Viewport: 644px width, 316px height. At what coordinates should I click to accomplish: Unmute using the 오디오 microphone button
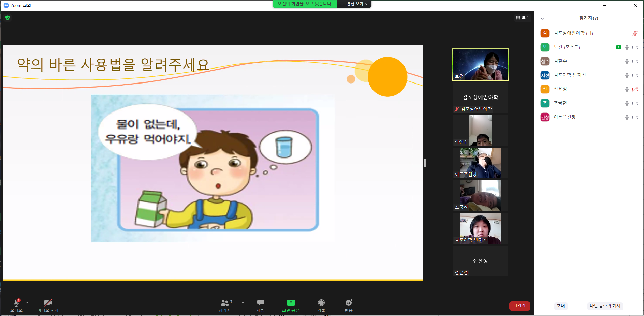coord(16,305)
